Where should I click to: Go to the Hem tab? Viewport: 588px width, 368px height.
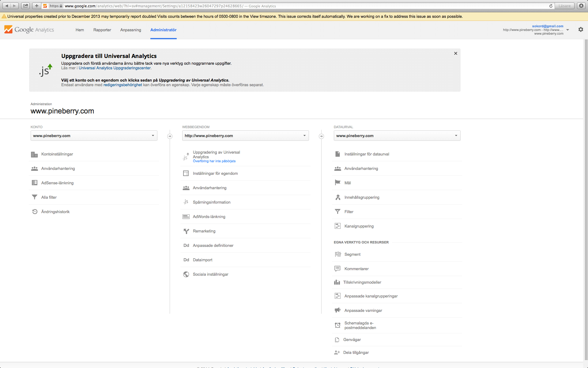click(x=80, y=30)
